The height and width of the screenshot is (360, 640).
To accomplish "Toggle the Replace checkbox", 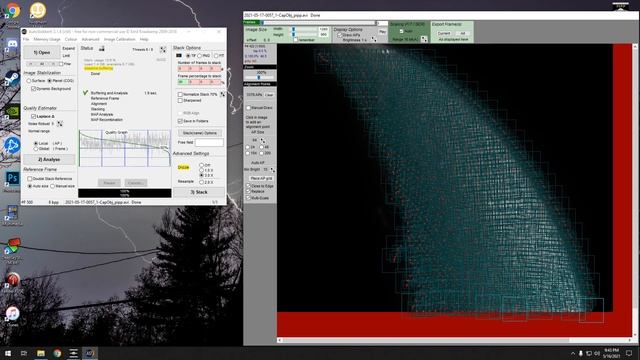I will pyautogui.click(x=248, y=191).
